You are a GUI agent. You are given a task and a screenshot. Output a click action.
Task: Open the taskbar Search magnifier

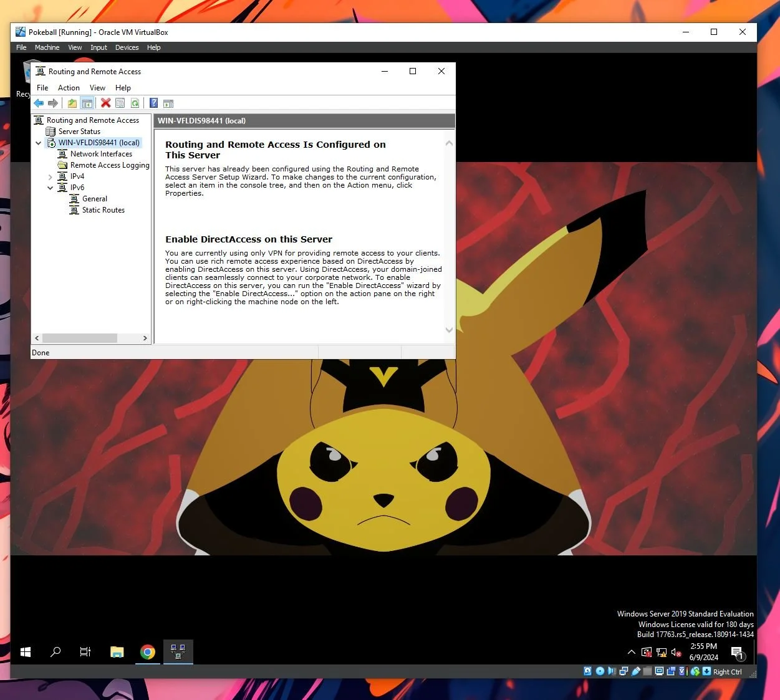[x=55, y=652]
